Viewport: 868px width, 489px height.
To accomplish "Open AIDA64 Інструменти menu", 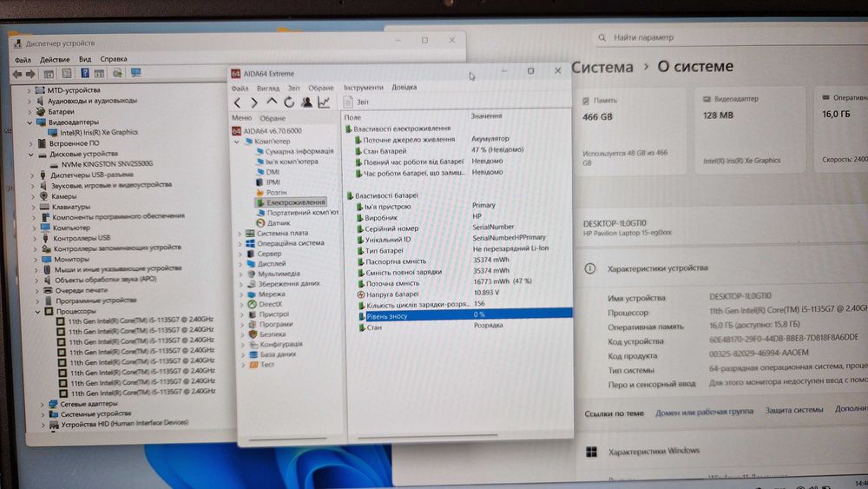I will 363,88.
